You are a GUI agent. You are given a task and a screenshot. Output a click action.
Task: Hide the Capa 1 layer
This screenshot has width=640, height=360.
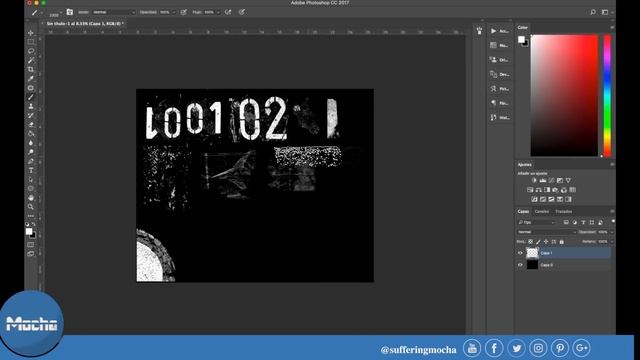coord(520,253)
